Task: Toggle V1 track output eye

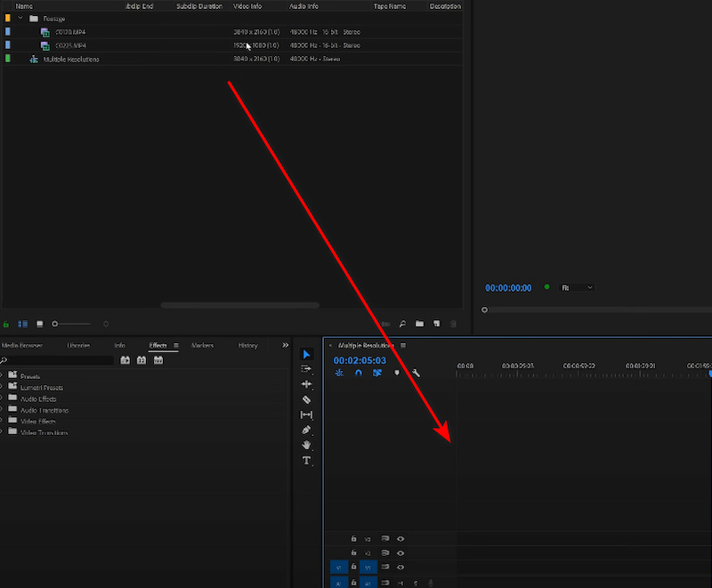Action: (x=400, y=568)
